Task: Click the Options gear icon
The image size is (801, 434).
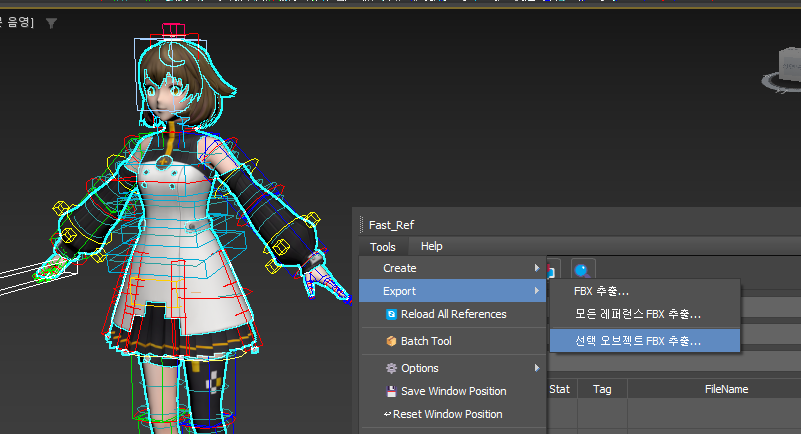Action: tap(392, 368)
